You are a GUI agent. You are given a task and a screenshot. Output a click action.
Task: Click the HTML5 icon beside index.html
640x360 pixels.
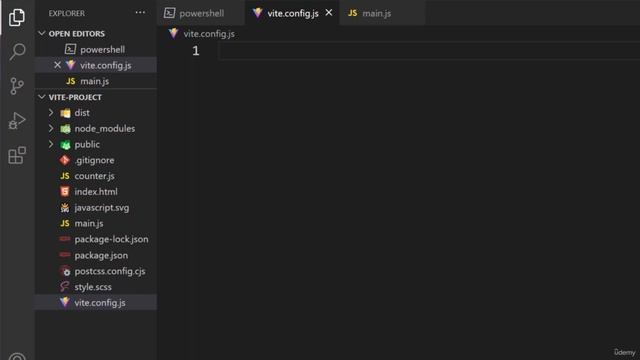(x=65, y=191)
